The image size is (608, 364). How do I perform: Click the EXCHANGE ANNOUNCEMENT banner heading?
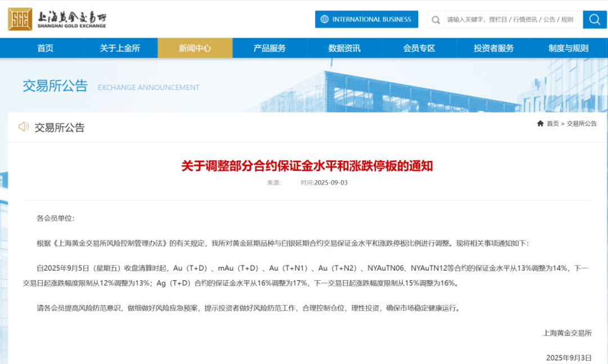coord(148,88)
